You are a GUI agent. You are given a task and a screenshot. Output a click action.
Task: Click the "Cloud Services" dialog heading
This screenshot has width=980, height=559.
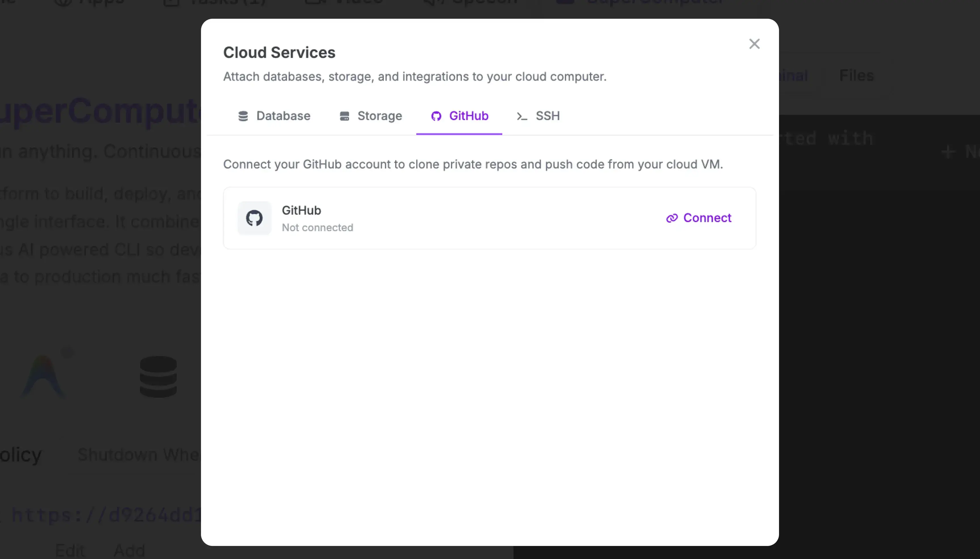point(279,52)
